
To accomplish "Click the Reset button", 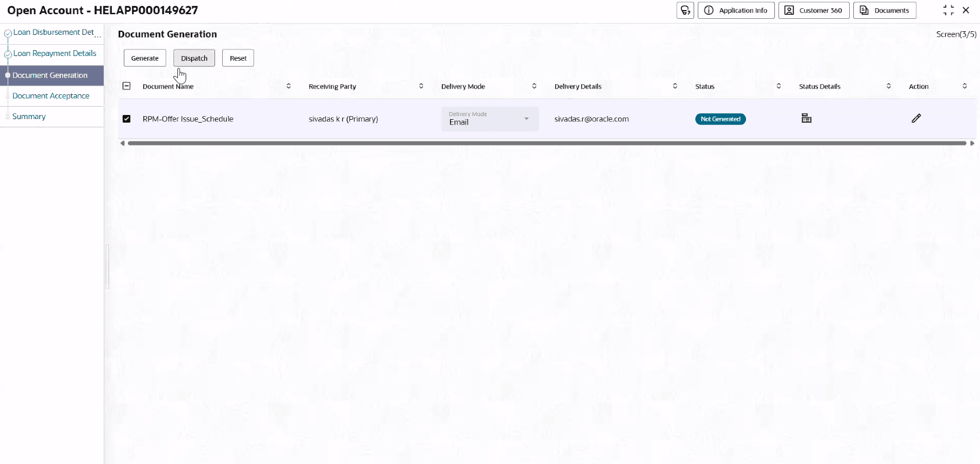I will click(238, 58).
